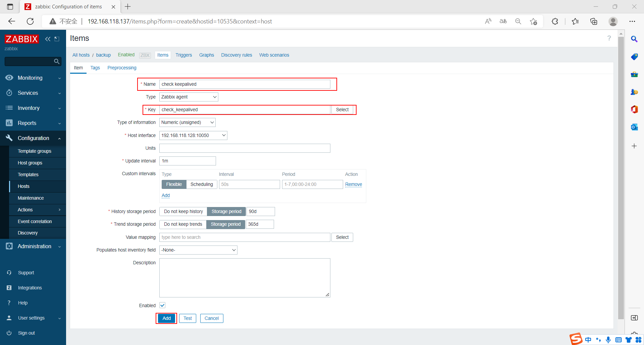Image resolution: width=644 pixels, height=345 pixels.
Task: Click the All hosts breadcrumb link
Action: [x=81, y=55]
